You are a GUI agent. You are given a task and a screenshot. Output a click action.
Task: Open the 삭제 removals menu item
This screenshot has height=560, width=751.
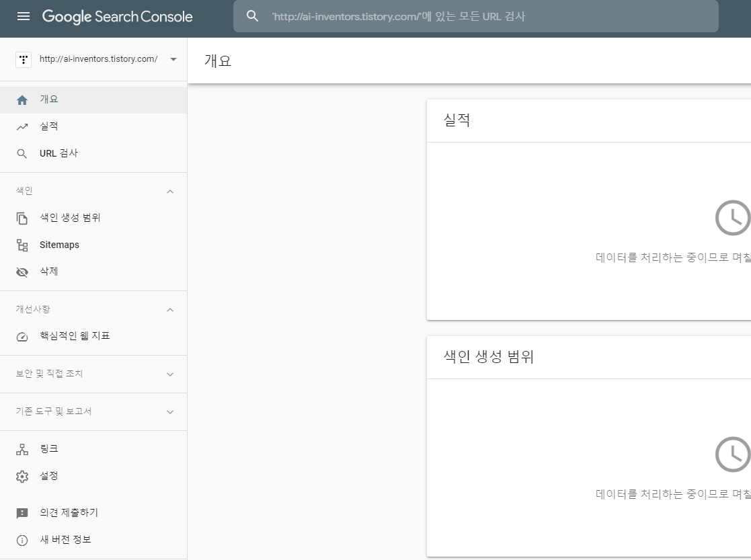point(93,272)
